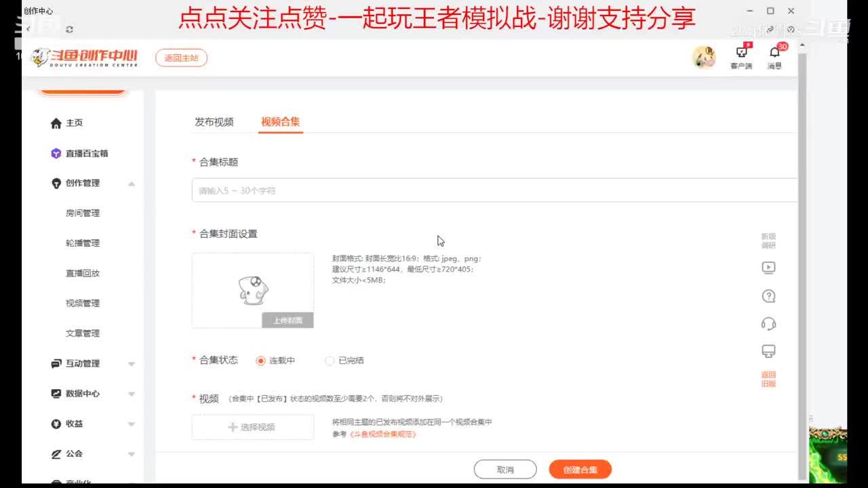Click the 新版调研 survey link
Screen dimensions: 868x488
768,241
